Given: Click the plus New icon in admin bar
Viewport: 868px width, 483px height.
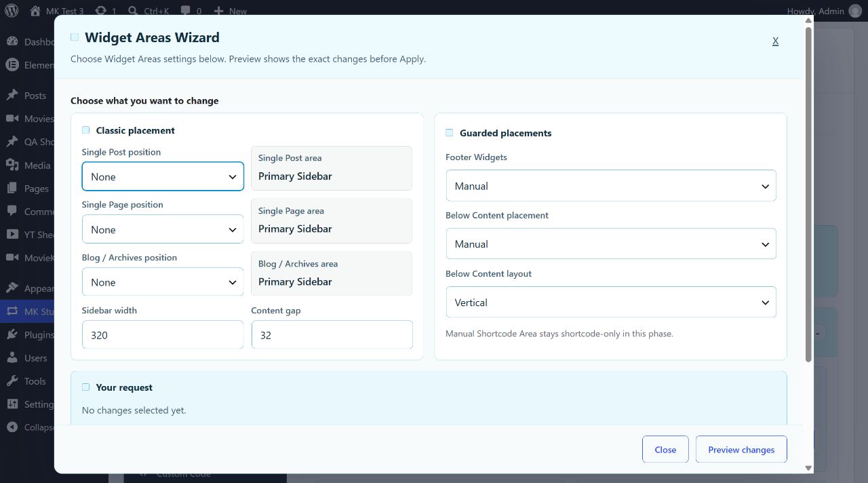Looking at the screenshot, I should (218, 11).
